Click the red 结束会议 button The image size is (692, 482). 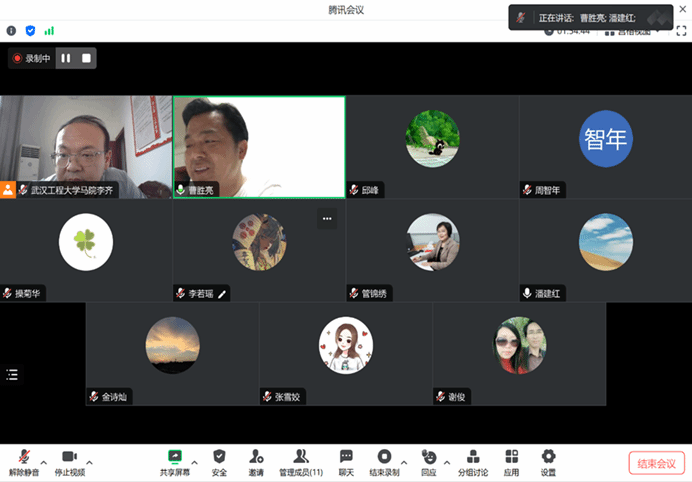click(656, 463)
